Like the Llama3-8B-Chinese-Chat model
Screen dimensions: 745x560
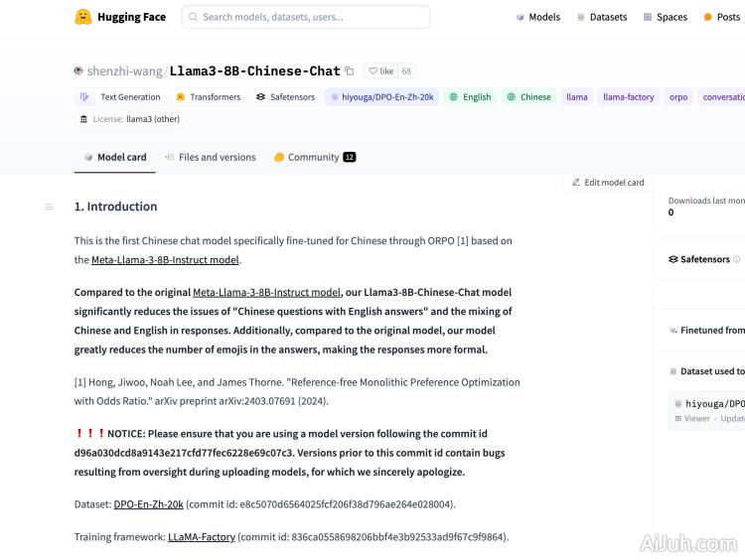pyautogui.click(x=380, y=71)
